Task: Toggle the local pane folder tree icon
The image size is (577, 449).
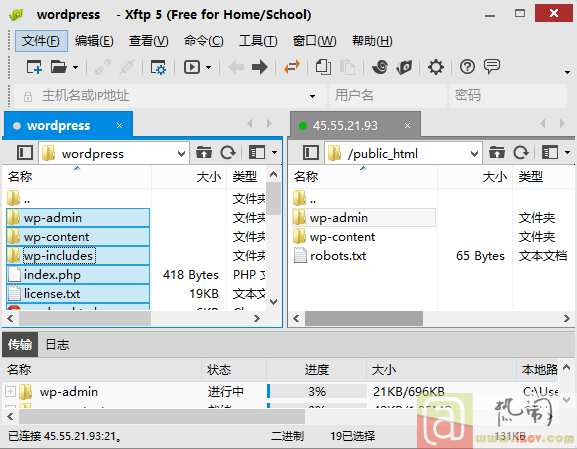Action: pos(25,152)
